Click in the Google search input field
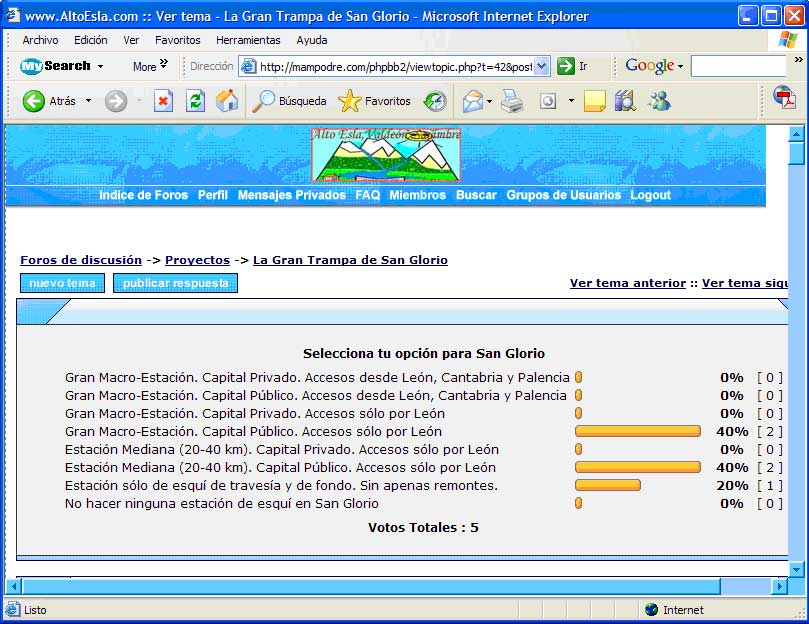Image resolution: width=809 pixels, height=624 pixels. (738, 66)
